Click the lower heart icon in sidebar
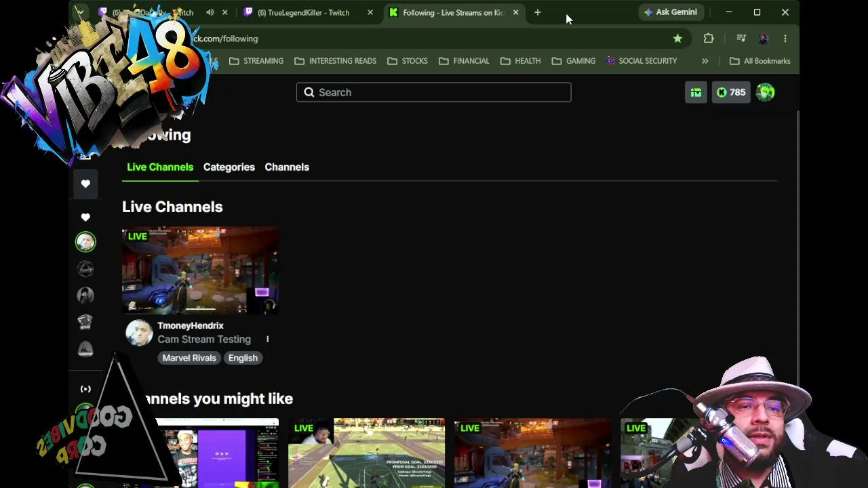 pyautogui.click(x=85, y=218)
